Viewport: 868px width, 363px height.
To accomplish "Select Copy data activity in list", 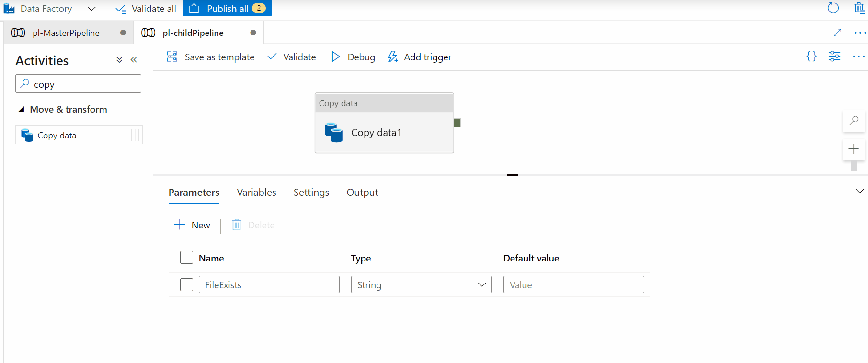I will click(79, 135).
